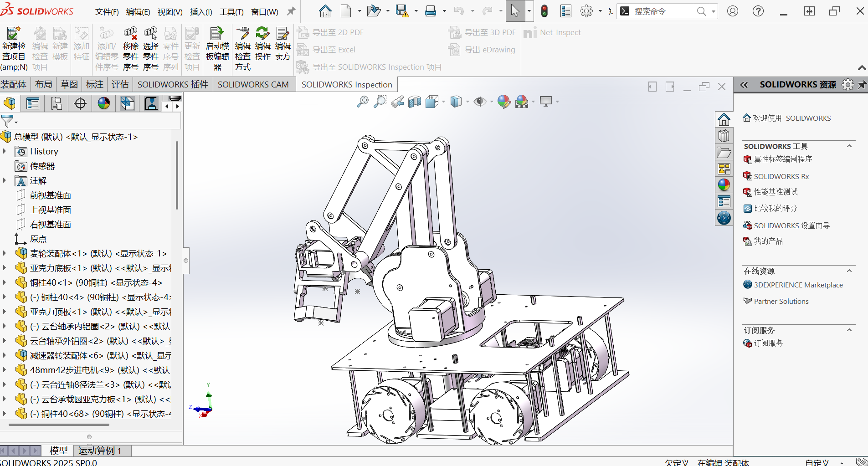This screenshot has width=868, height=466.
Task: Open Save button dropdown arrow
Action: [x=416, y=11]
